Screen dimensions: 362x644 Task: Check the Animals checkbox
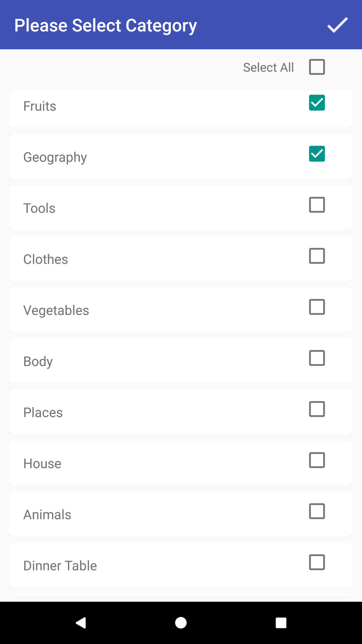(x=317, y=511)
